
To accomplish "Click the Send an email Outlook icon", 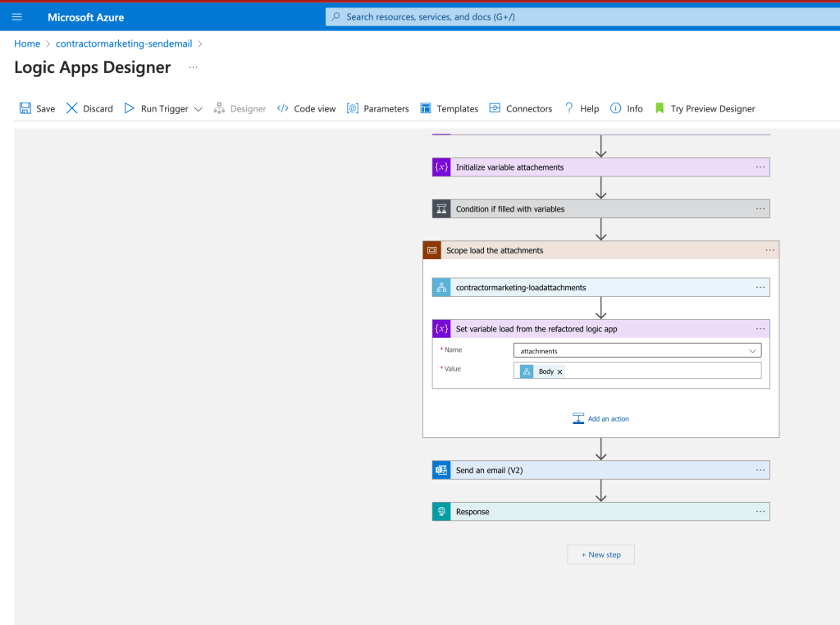I will (x=441, y=470).
